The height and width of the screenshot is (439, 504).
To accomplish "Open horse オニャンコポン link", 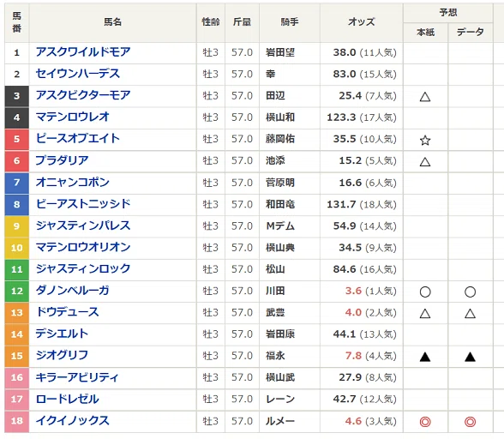I will [x=72, y=182].
